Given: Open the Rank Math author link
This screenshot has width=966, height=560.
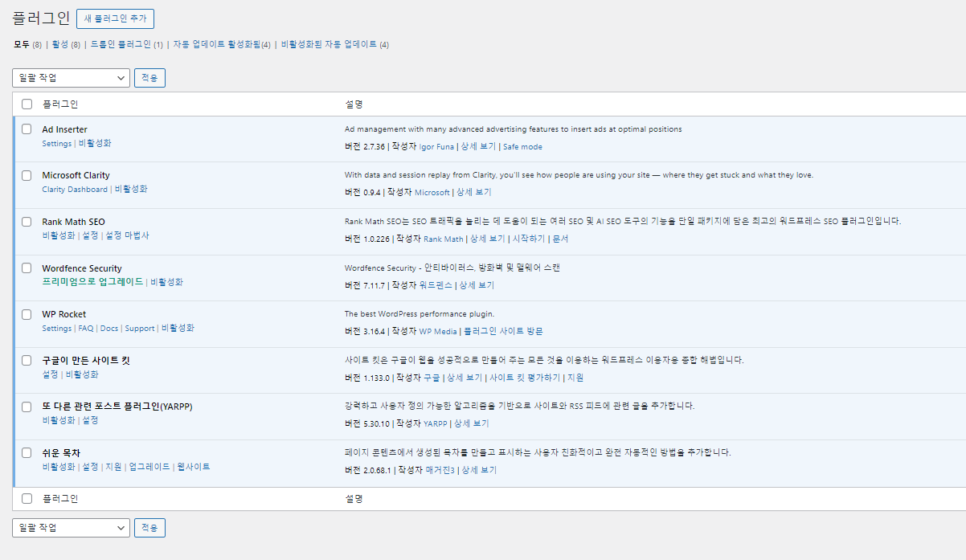Looking at the screenshot, I should click(444, 239).
